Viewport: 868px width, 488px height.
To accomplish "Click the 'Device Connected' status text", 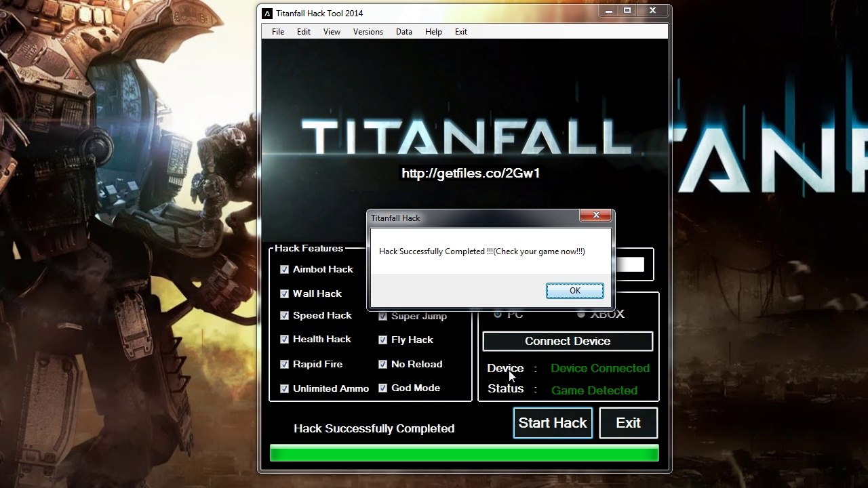I will tap(600, 368).
